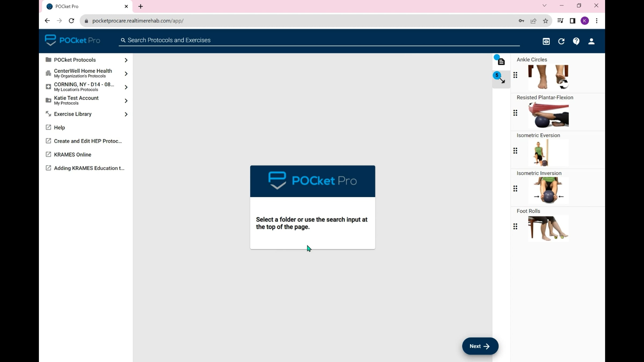The width and height of the screenshot is (644, 362).
Task: Select CORNING, NY location protocols
Action: 86,87
